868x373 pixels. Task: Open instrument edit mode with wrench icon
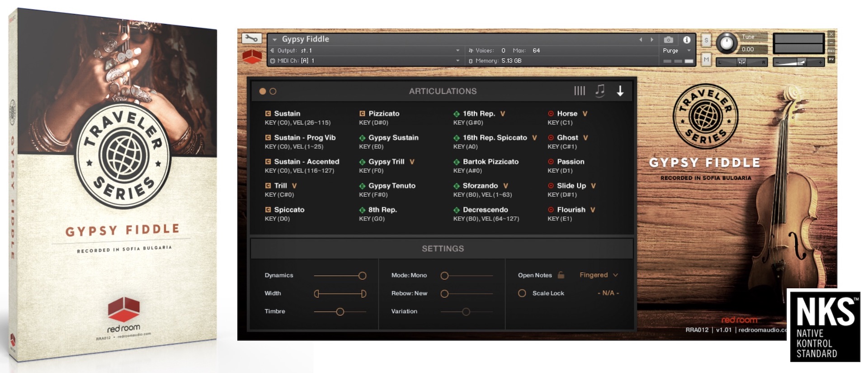coord(251,39)
